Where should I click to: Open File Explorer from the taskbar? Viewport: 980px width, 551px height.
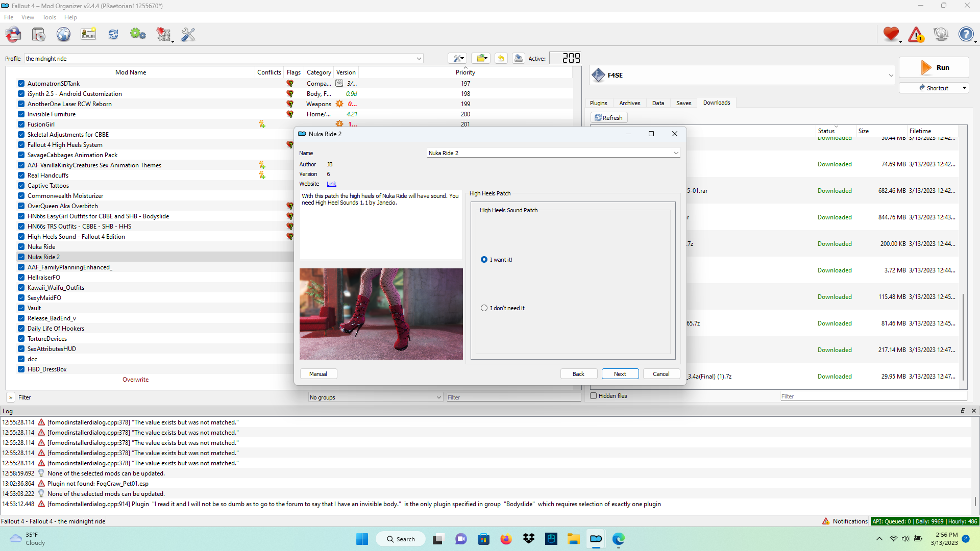pos(573,539)
